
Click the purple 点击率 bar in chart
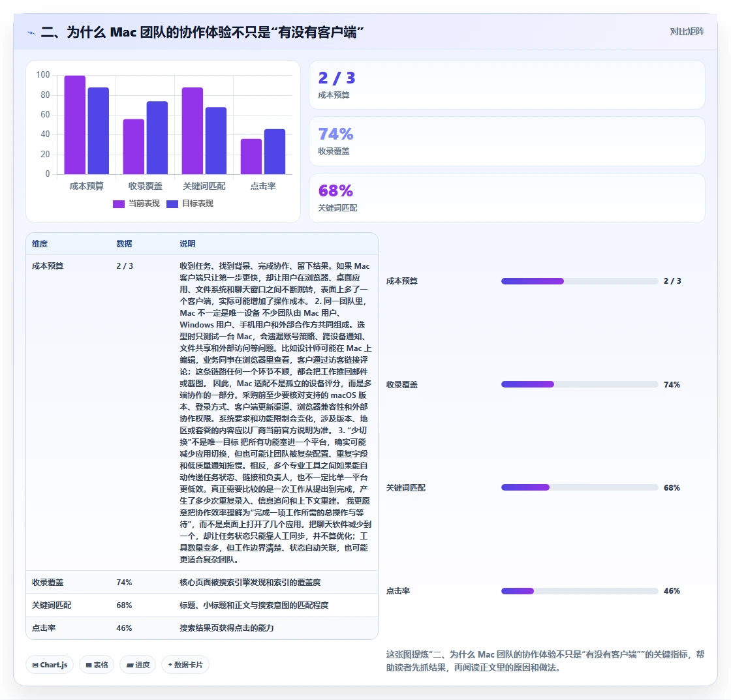pyautogui.click(x=251, y=157)
